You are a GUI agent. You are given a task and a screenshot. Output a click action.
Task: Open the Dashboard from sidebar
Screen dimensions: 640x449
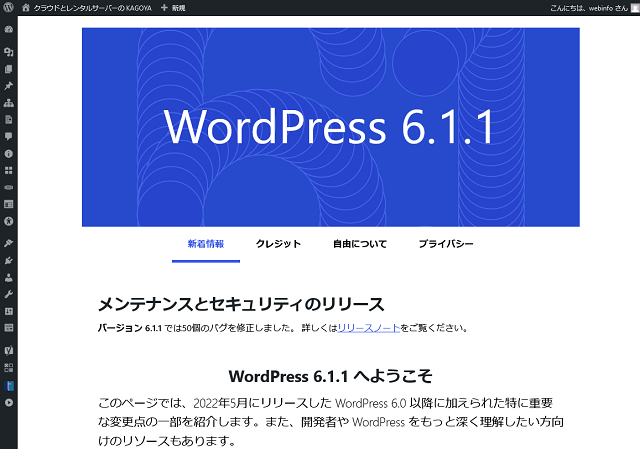click(x=8, y=30)
